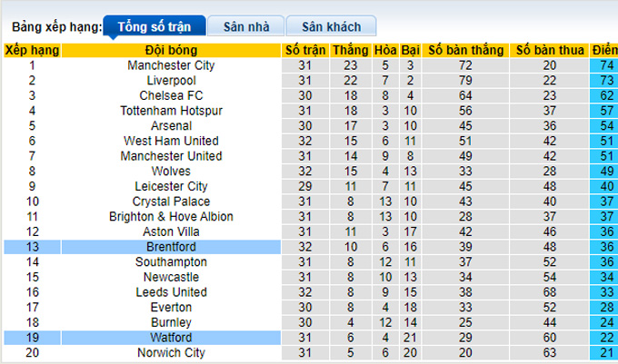This screenshot has height=364, width=618.
Task: Open the Sân nhà tab
Action: pos(244,27)
